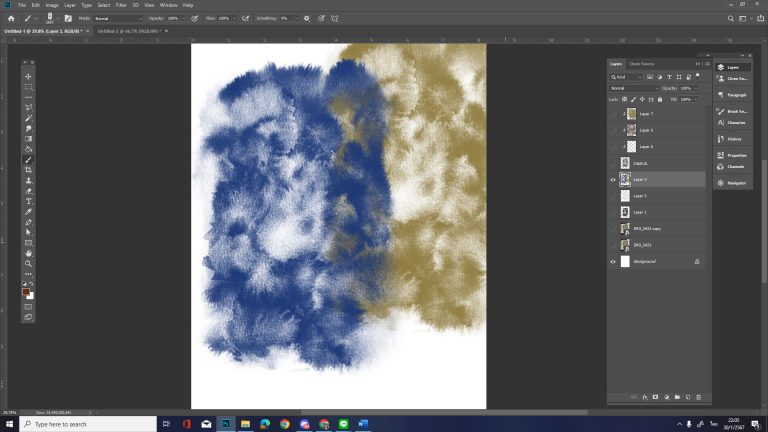The image size is (768, 432).
Task: Expand the layer blend mode Normal dropdown
Action: pos(634,88)
